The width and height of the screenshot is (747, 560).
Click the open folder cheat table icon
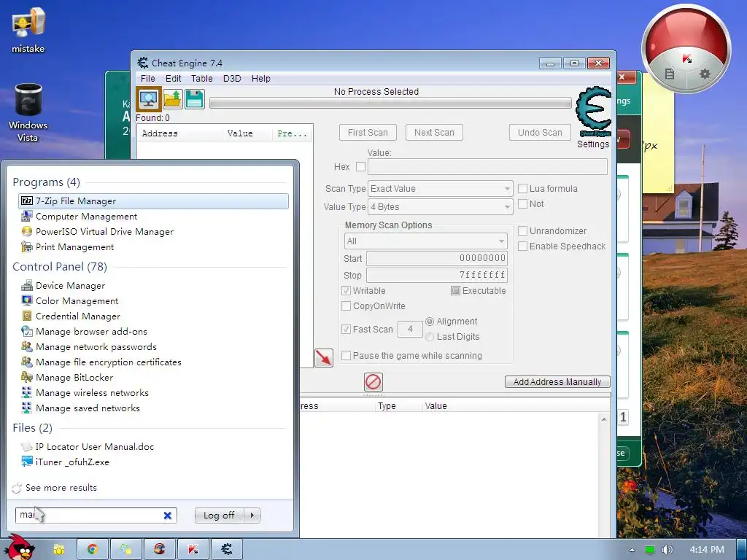[x=172, y=99]
